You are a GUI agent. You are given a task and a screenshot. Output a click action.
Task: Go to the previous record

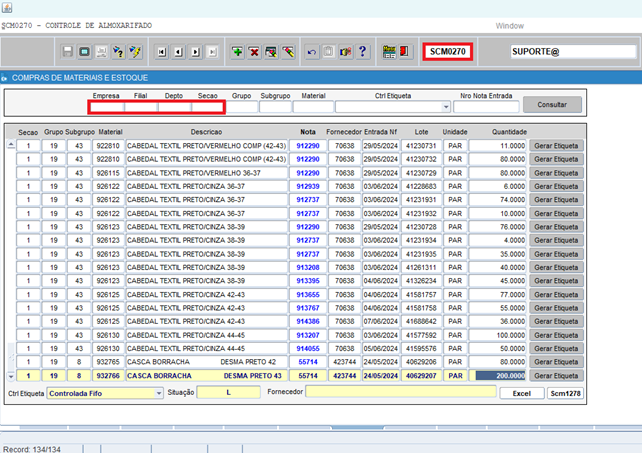(179, 52)
